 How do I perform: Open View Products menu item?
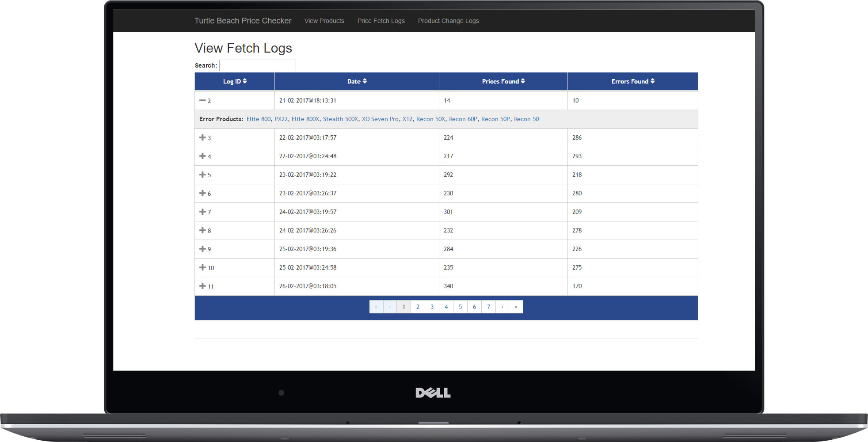[324, 21]
